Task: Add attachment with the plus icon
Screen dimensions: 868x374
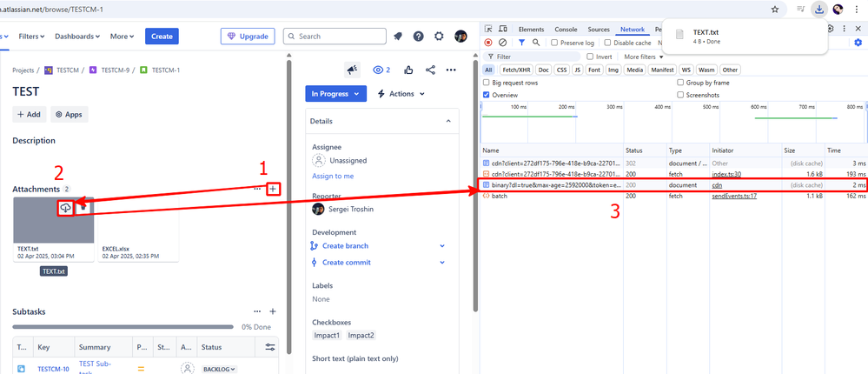Action: point(273,189)
